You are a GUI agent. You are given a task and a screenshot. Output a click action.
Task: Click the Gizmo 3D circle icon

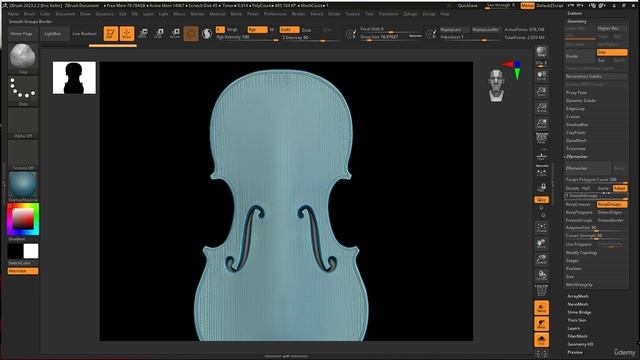(x=191, y=33)
